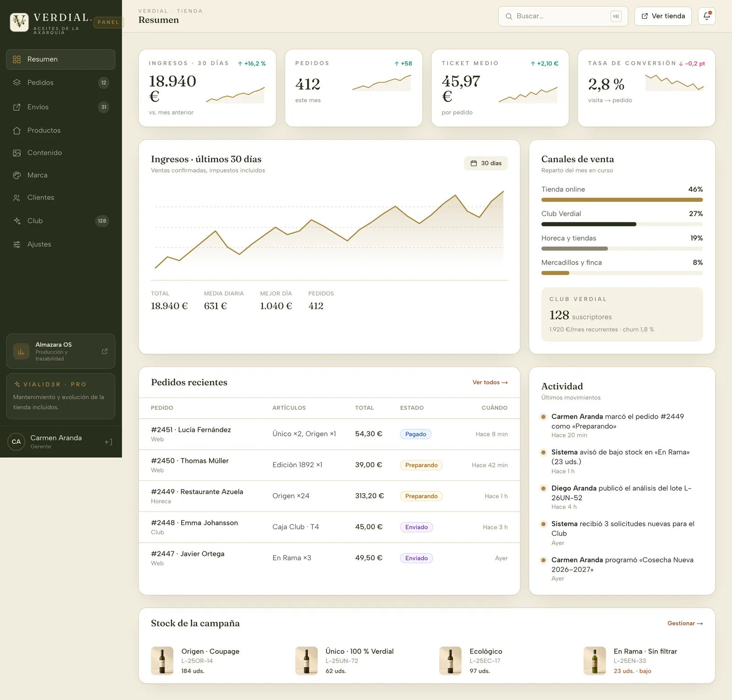This screenshot has height=700, width=732.
Task: Click the MEJOR DÍA 1.040 € value
Action: click(276, 306)
